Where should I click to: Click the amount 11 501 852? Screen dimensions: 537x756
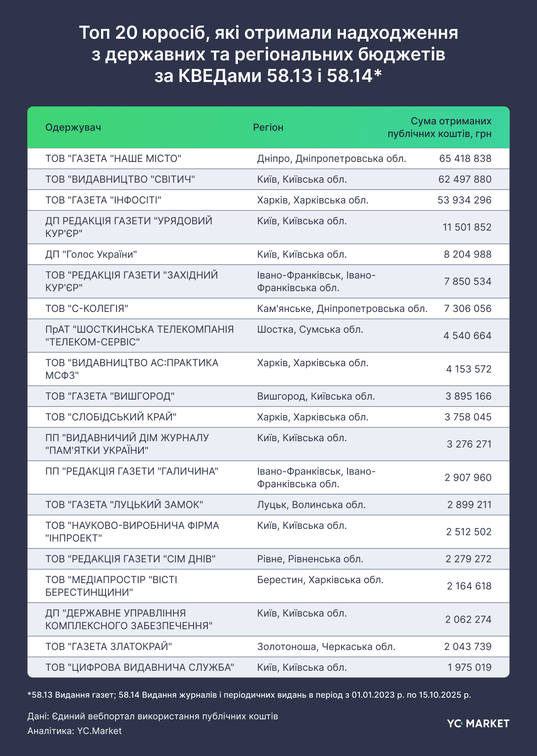(467, 227)
